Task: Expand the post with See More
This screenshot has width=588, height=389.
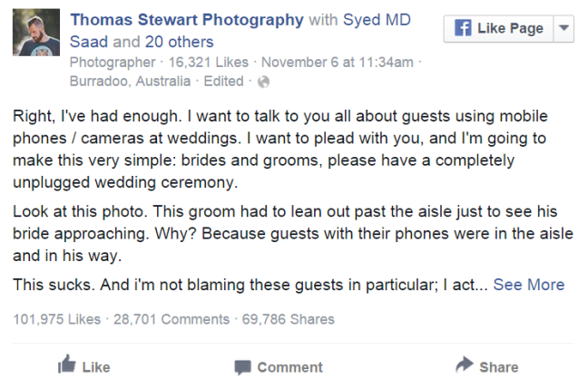Action: [x=528, y=285]
